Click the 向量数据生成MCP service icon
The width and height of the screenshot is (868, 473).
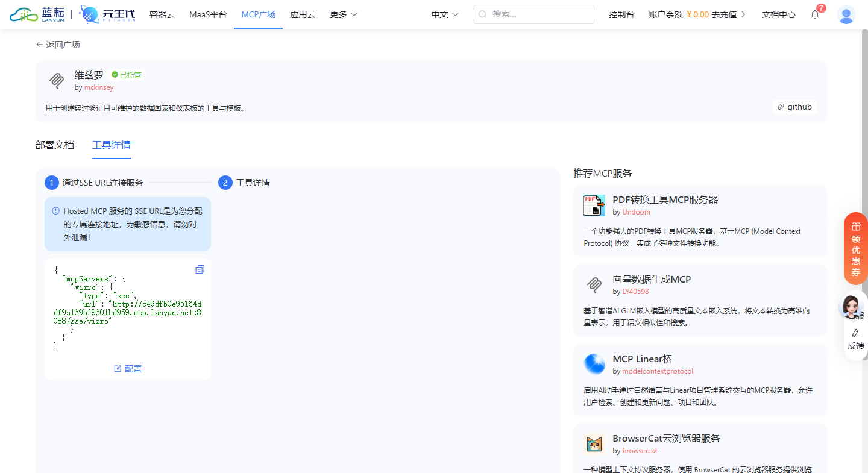coord(594,285)
